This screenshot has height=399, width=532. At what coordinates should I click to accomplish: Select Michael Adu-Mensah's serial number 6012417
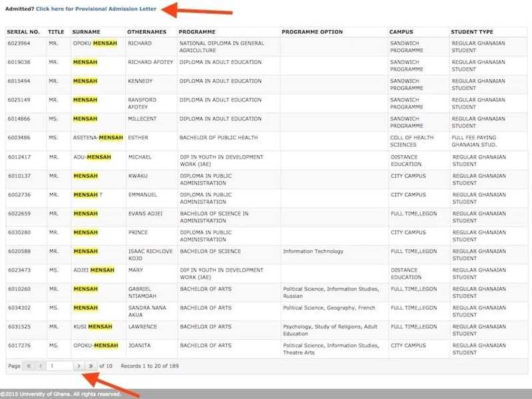(19, 157)
